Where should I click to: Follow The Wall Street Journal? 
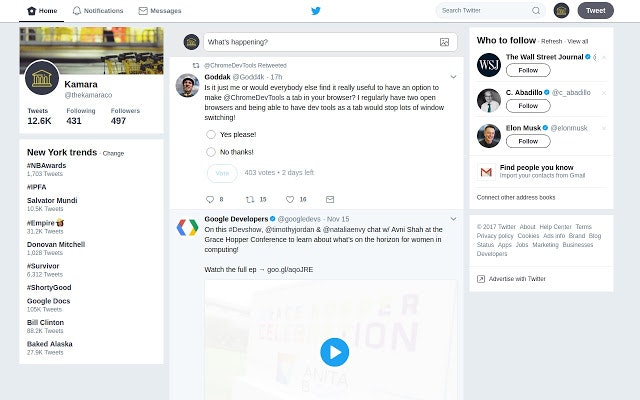click(528, 70)
